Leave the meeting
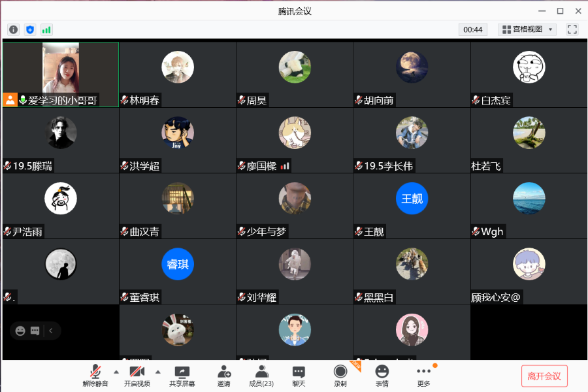The height and width of the screenshot is (392, 588). tap(544, 376)
